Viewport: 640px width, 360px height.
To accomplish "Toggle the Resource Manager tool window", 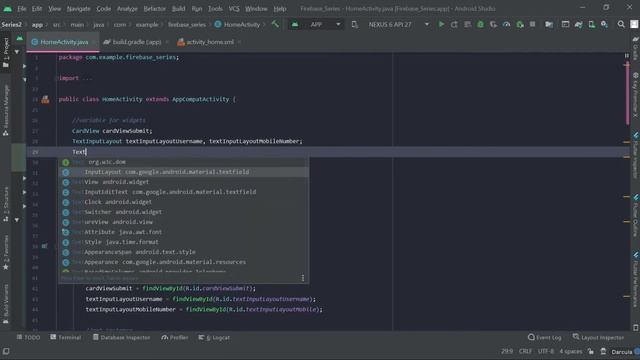I will (x=6, y=110).
